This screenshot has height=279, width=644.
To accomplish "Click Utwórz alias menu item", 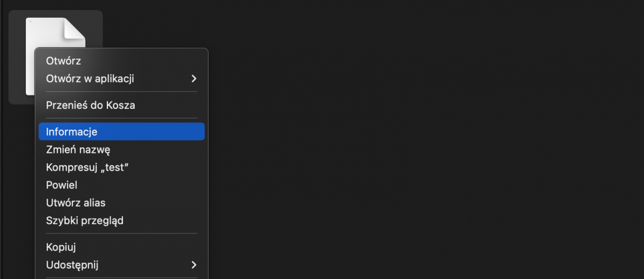I will [76, 203].
